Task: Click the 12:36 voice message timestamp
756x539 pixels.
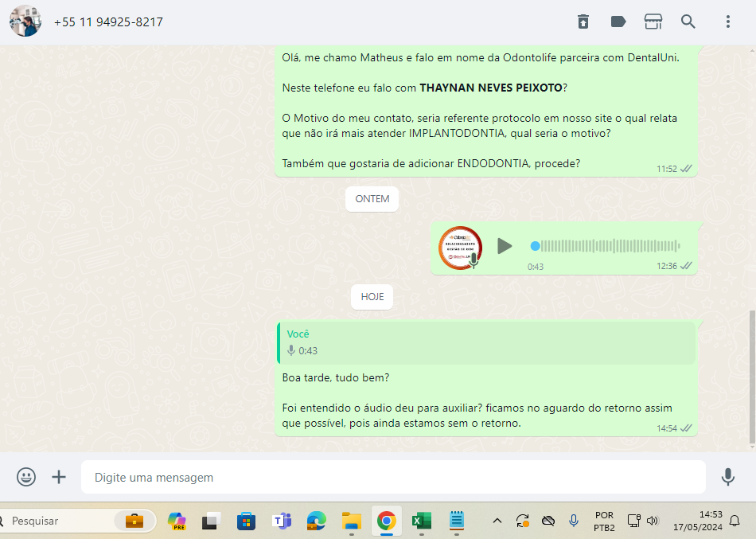Action: coord(667,267)
